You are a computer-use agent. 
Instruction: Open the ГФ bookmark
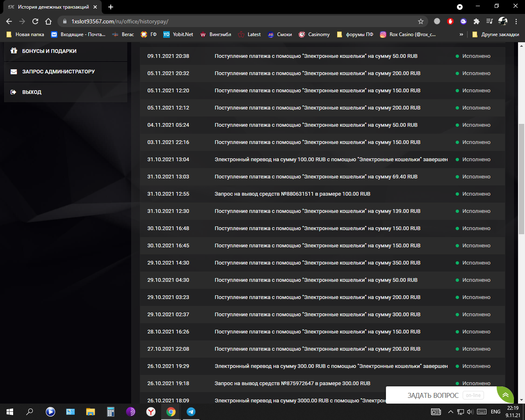pyautogui.click(x=149, y=34)
